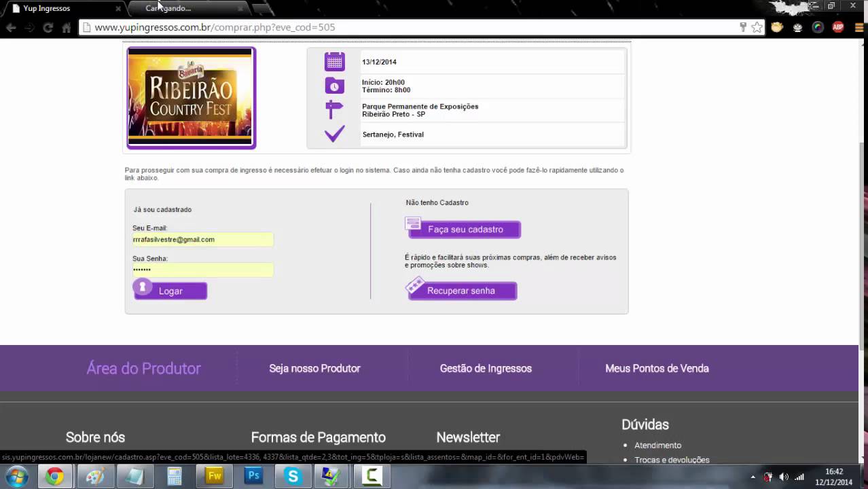
Task: Go to the browser home page
Action: [x=66, y=27]
